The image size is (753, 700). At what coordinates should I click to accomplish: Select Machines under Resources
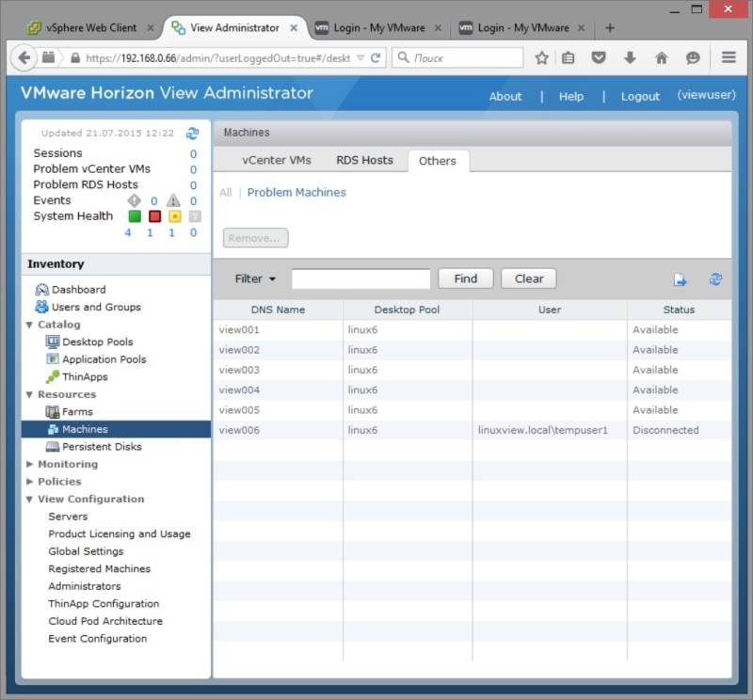pyautogui.click(x=116, y=429)
